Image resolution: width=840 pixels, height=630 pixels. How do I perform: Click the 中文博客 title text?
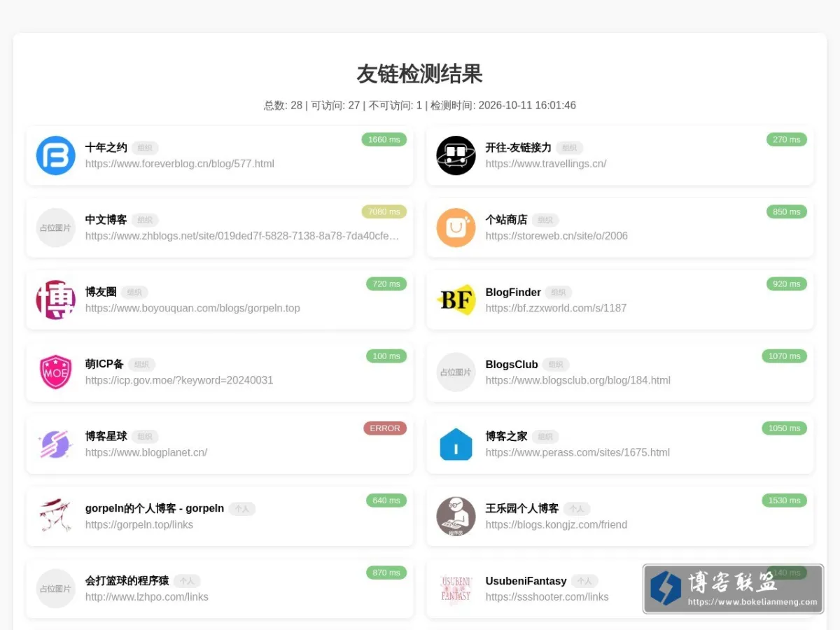pyautogui.click(x=106, y=220)
